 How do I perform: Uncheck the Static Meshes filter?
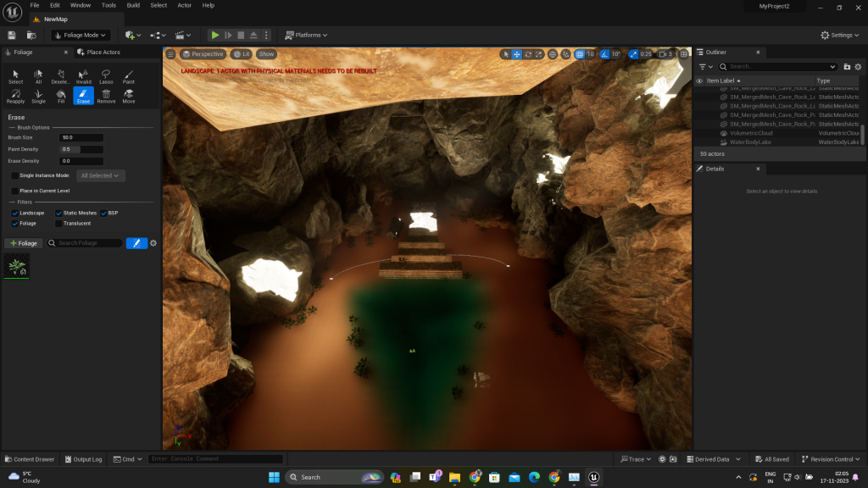[58, 213]
